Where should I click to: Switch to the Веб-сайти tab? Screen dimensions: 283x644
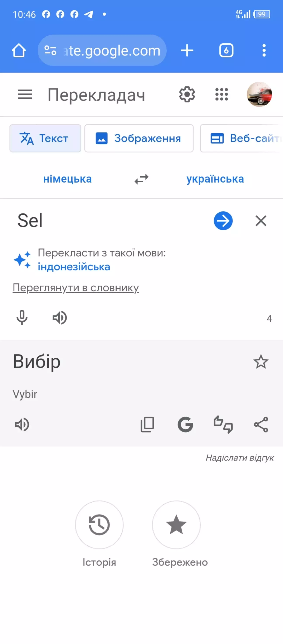(x=242, y=138)
